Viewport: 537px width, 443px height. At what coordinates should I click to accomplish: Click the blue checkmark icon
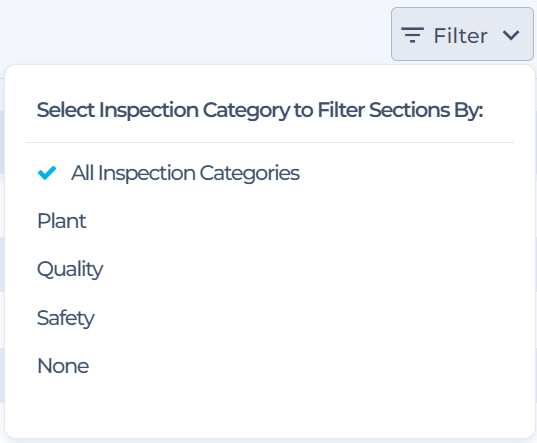click(47, 173)
